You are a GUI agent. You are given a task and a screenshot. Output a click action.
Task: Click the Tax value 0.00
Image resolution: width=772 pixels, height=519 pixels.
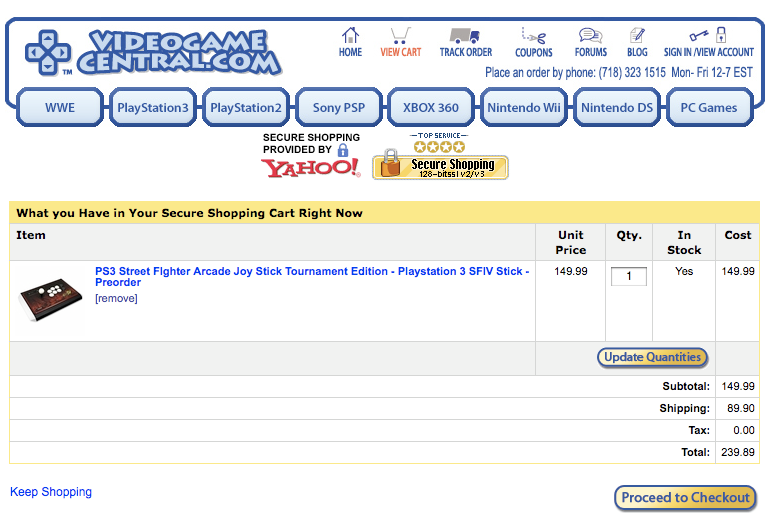743,430
